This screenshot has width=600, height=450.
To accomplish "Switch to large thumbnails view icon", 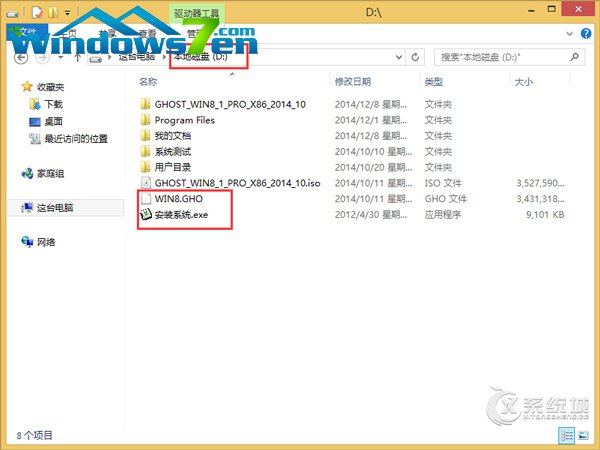I will 584,436.
